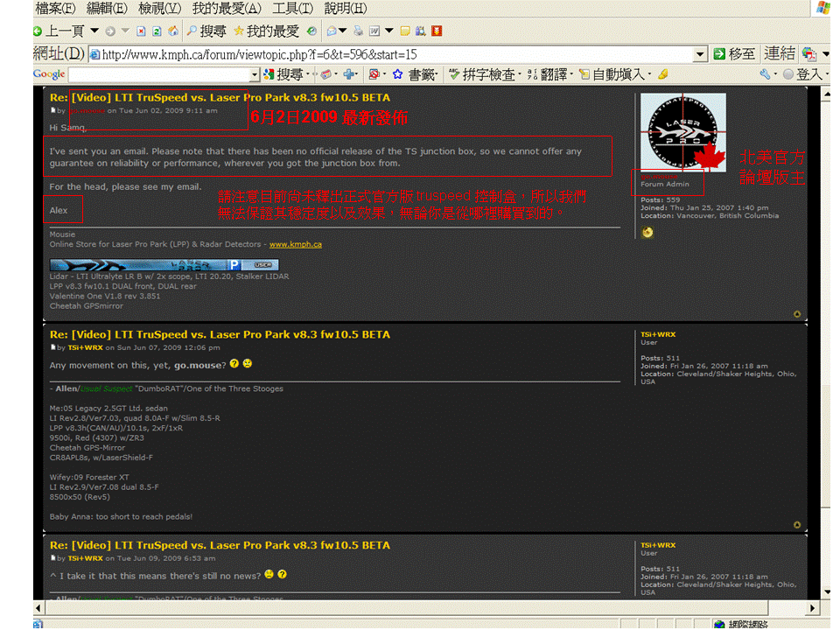Open the Favorites (我的最愛) star toolbar button

266,31
